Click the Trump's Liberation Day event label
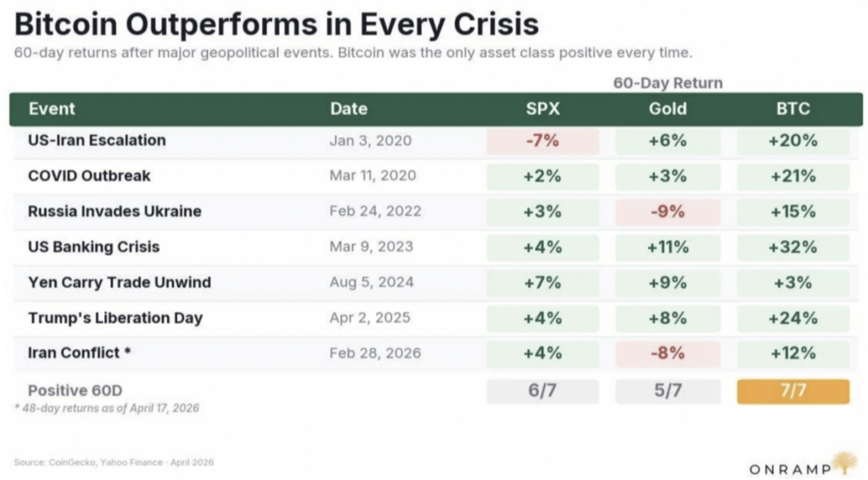 pos(115,318)
